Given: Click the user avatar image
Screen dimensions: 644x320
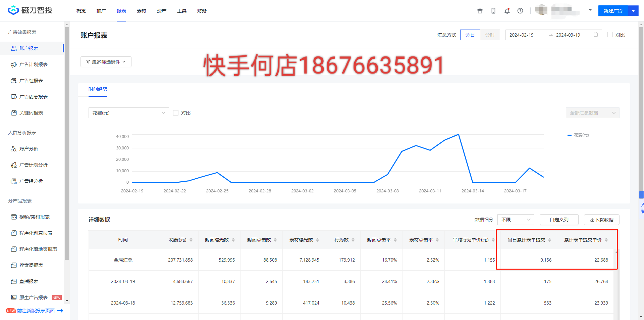Looking at the screenshot, I should [x=541, y=10].
